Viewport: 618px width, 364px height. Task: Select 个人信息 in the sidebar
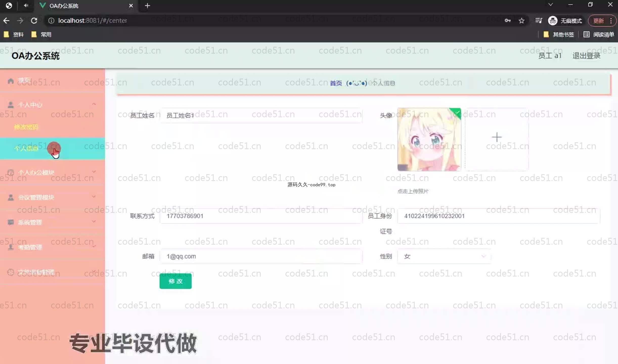(x=26, y=149)
